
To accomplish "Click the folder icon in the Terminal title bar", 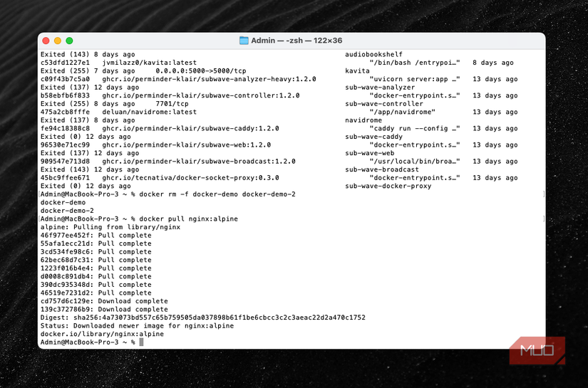I will tap(244, 41).
